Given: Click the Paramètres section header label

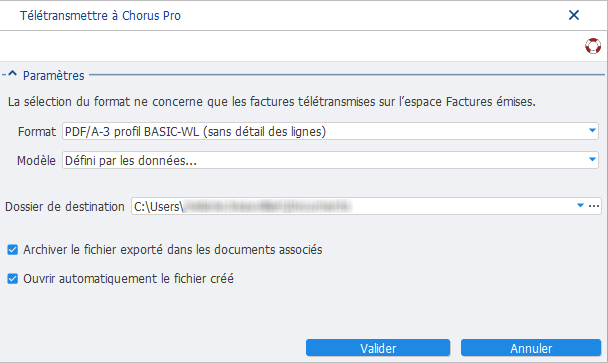Looking at the screenshot, I should [54, 75].
